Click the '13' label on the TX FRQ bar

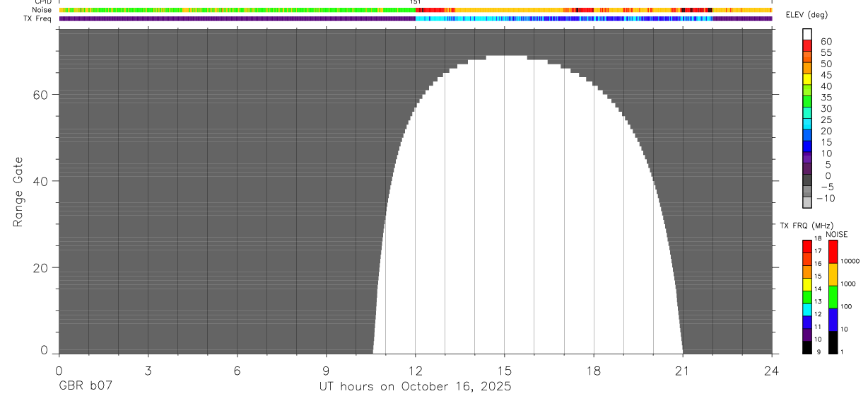coord(818,301)
